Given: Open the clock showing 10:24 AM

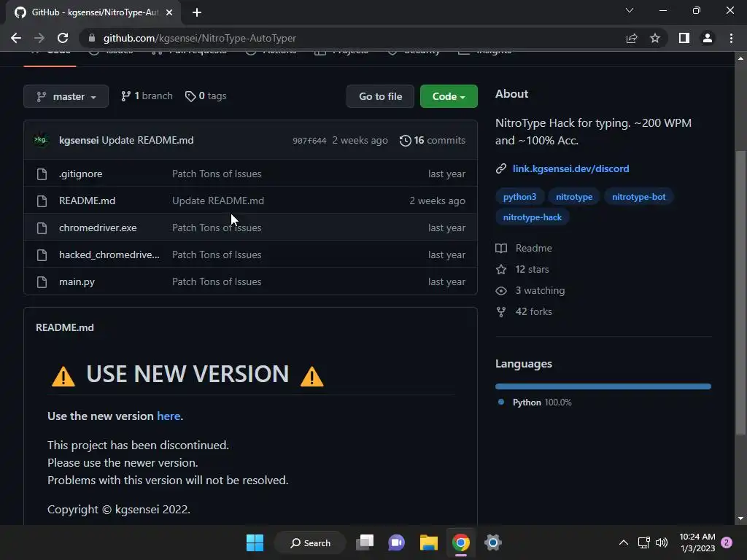Looking at the screenshot, I should [697, 542].
